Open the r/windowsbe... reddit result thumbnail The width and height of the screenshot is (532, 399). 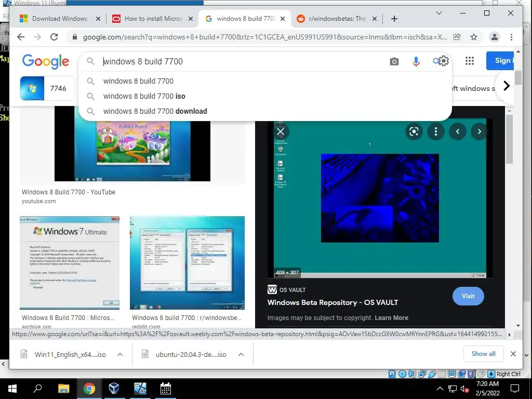pos(187,262)
